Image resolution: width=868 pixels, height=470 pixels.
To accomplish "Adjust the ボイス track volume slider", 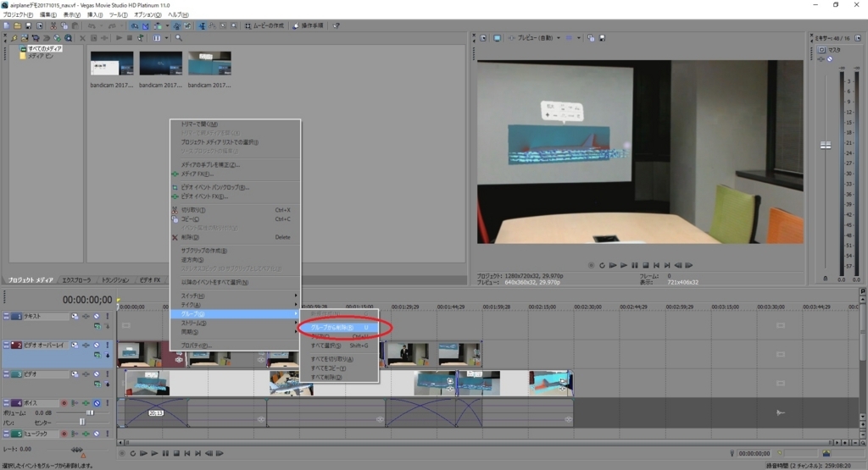I will tap(90, 412).
